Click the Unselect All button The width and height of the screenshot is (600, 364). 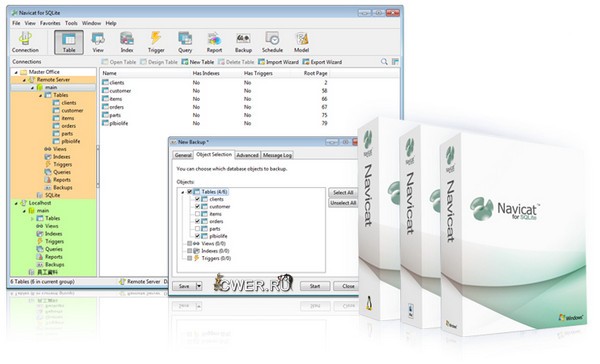coord(343,203)
